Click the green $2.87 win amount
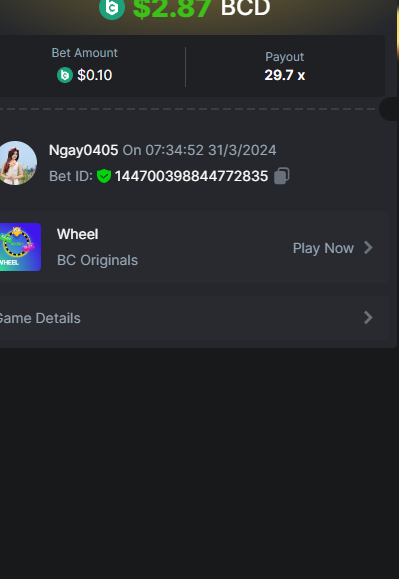This screenshot has width=399, height=579. 172,8
